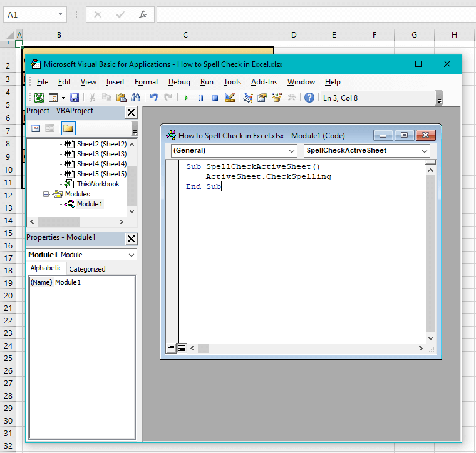Switch to the Categorized properties tab
Viewport: 476px width, 453px height.
point(87,269)
